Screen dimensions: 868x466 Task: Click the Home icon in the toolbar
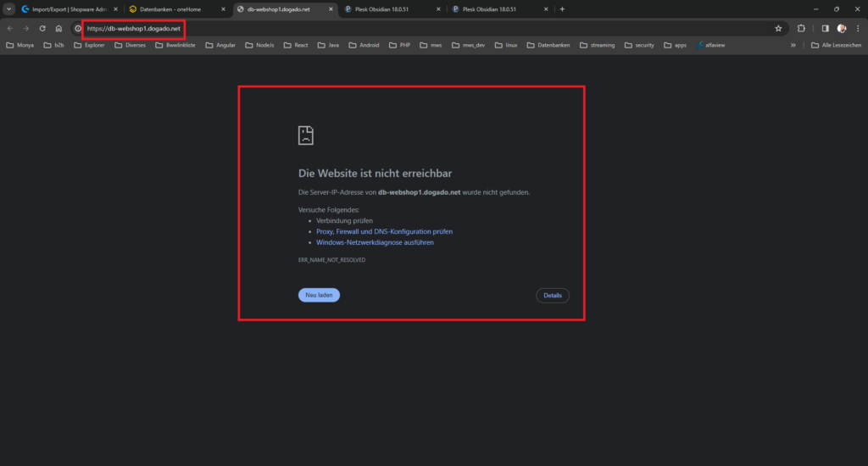(58, 28)
